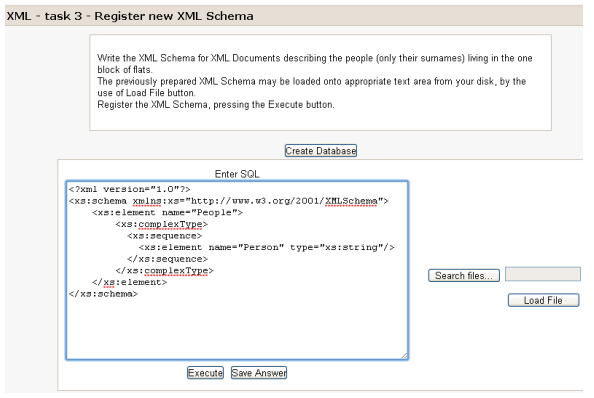The image size is (594, 398).
Task: Click the closing '</xs:schema>' line
Action: coord(103,294)
